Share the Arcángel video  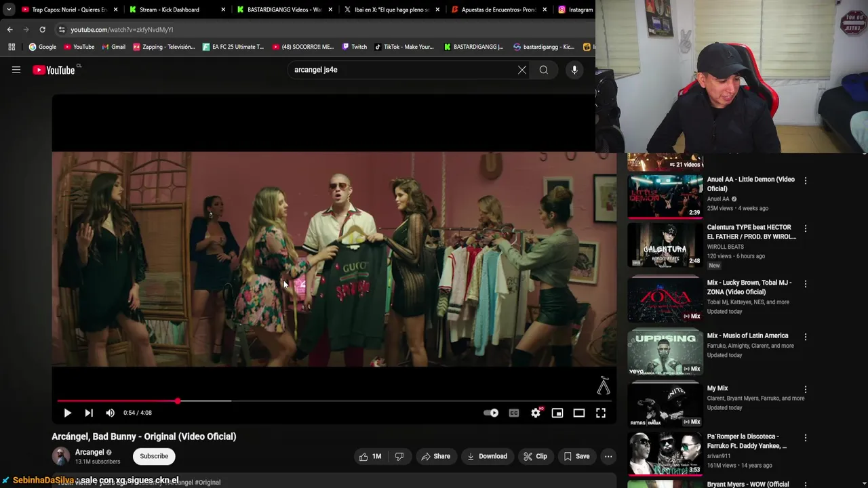tap(435, 456)
